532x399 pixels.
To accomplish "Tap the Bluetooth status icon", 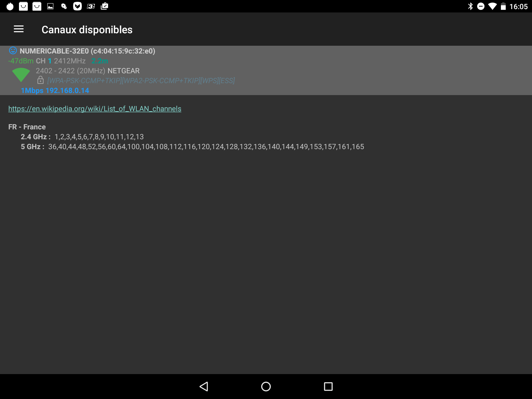I will pyautogui.click(x=470, y=6).
